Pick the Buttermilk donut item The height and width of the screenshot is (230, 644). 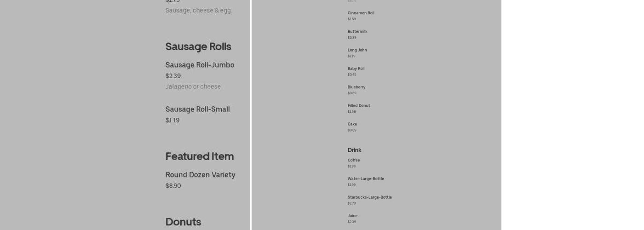click(357, 32)
